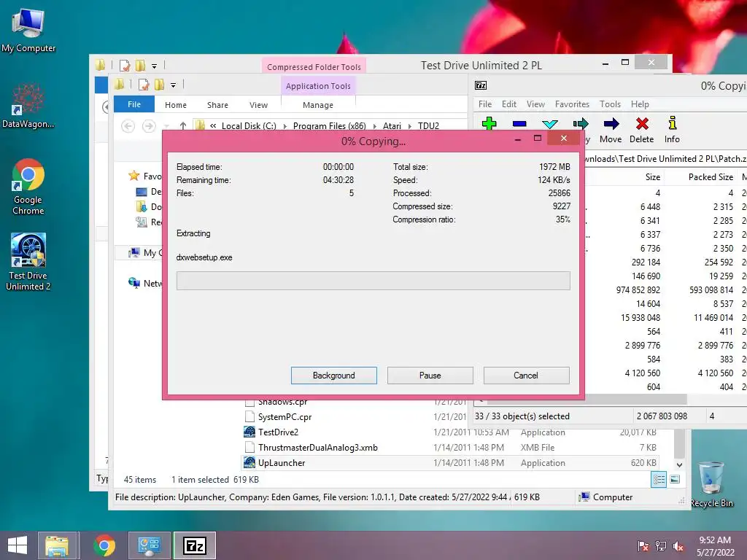Go up one folder level arrow
This screenshot has height=560, width=747.
point(183,125)
